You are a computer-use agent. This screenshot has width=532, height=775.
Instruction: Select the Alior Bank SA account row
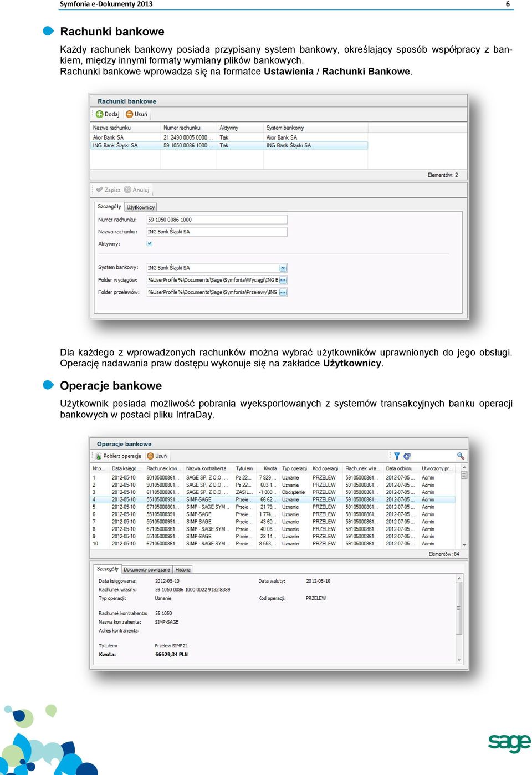(x=229, y=137)
